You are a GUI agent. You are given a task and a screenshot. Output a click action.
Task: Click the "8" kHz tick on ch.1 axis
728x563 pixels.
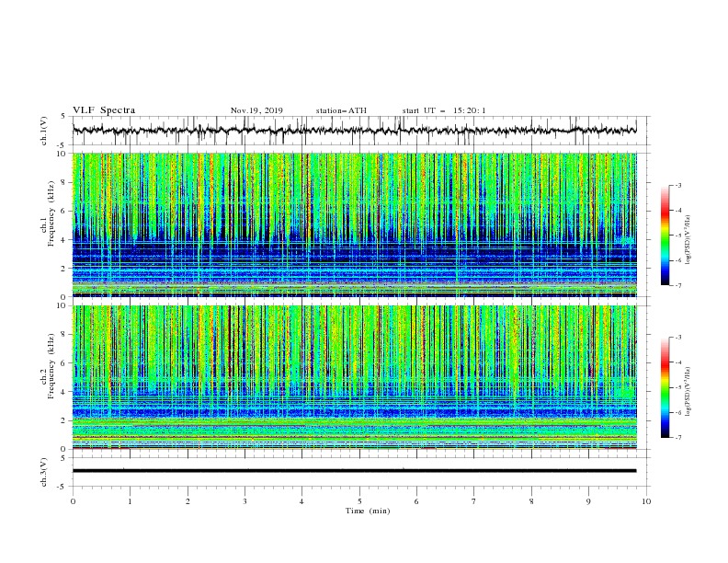click(x=64, y=182)
